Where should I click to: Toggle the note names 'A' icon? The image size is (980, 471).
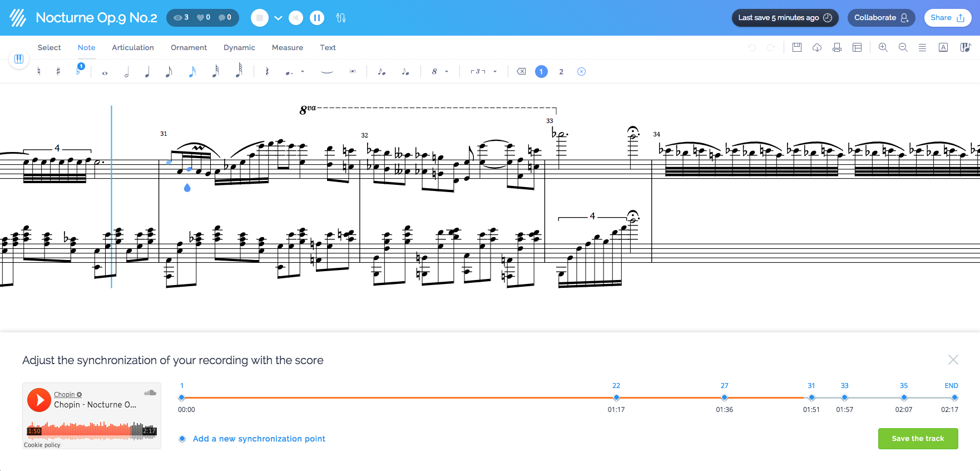point(943,47)
